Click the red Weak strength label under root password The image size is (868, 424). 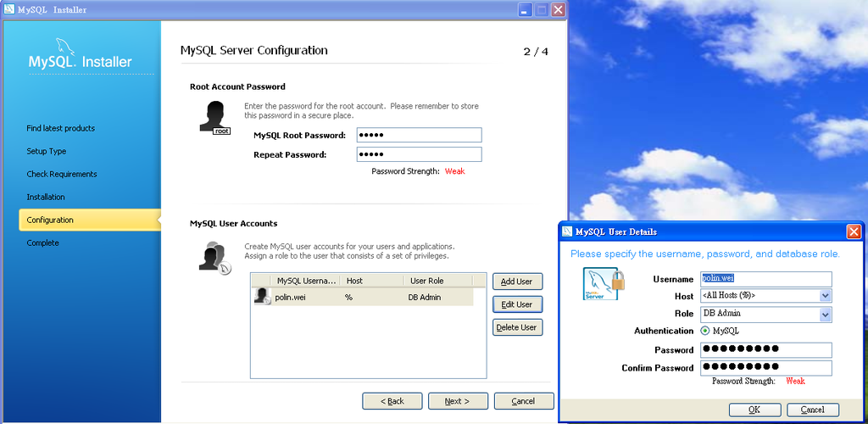pyautogui.click(x=455, y=171)
